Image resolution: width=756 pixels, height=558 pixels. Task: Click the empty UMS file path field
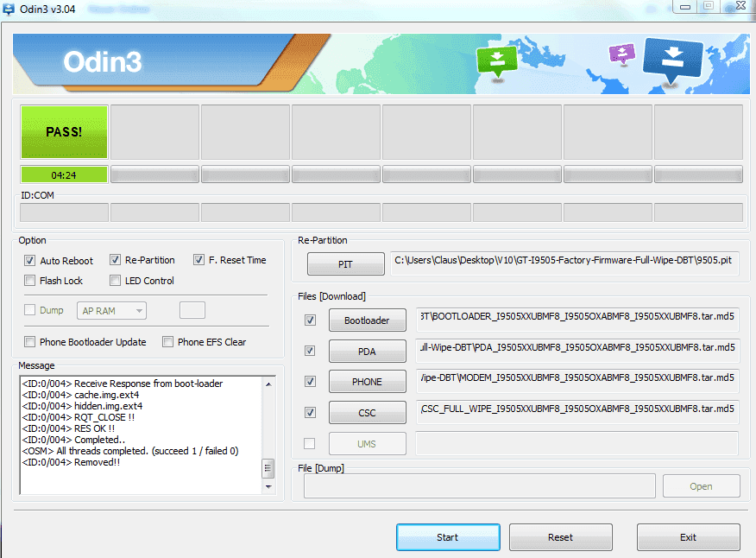(x=577, y=443)
